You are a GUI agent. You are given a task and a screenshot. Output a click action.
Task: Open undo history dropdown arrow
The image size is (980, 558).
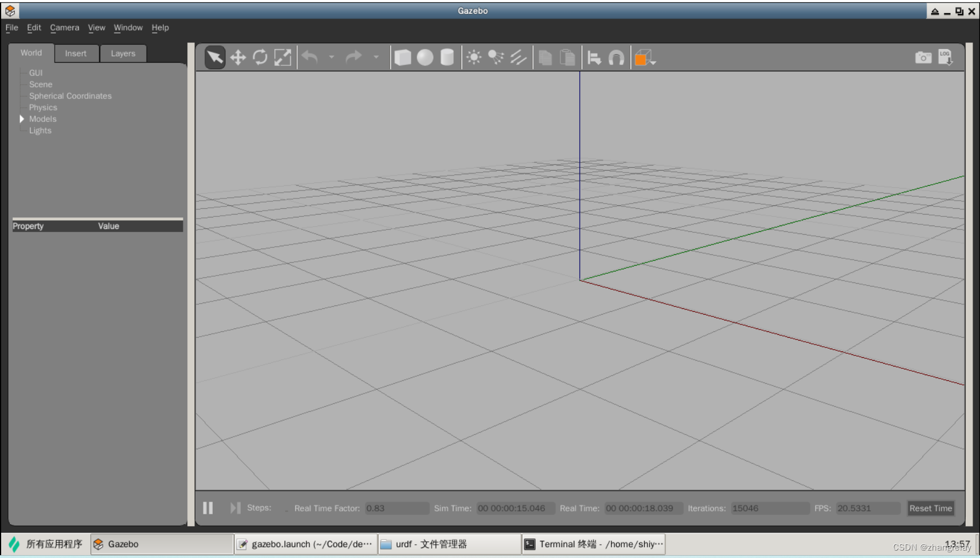331,57
